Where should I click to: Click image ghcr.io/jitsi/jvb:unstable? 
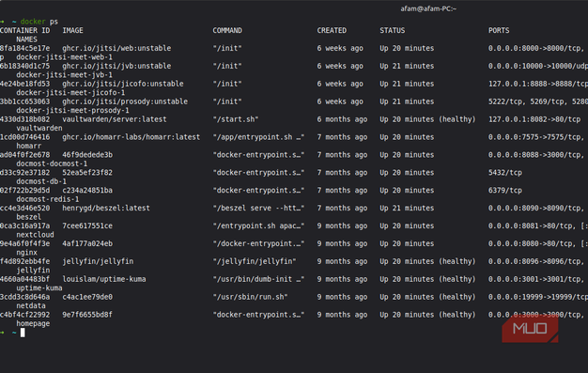pyautogui.click(x=116, y=66)
